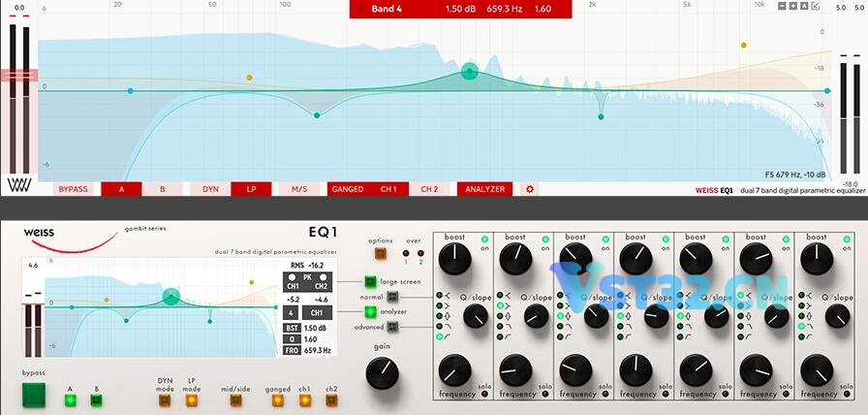Screen dimensions: 868x415
Task: Click the Weiss logo below left meters
Action: pos(18,185)
